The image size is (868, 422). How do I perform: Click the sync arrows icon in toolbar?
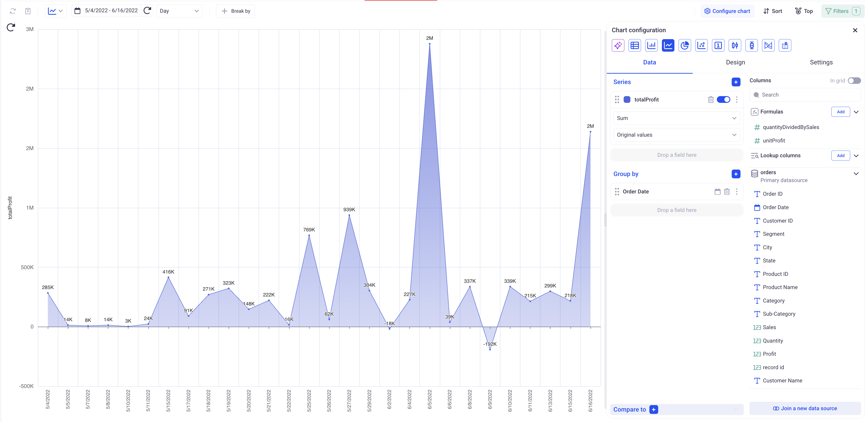tap(13, 11)
